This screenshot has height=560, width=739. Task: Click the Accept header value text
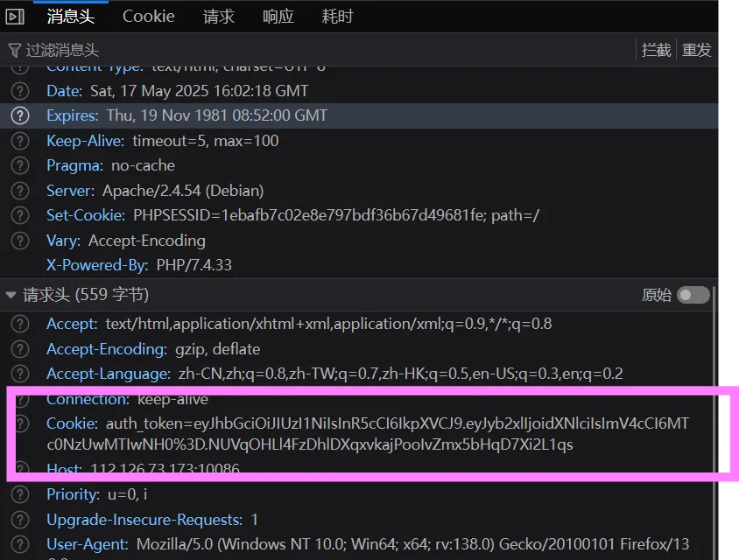tap(328, 324)
